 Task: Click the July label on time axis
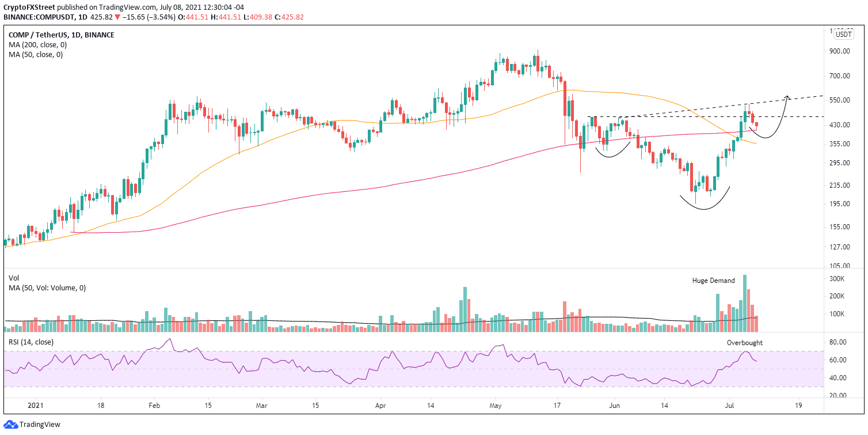pyautogui.click(x=729, y=406)
